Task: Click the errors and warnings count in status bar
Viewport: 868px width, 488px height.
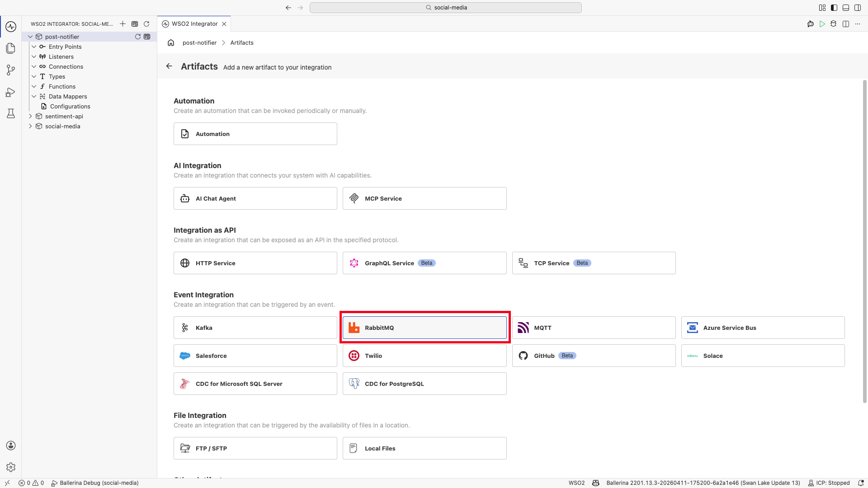Action: tap(31, 483)
